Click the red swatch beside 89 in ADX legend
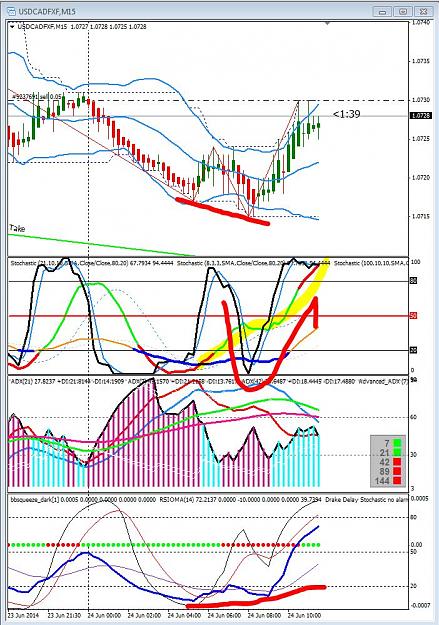439x625 pixels. [397, 471]
